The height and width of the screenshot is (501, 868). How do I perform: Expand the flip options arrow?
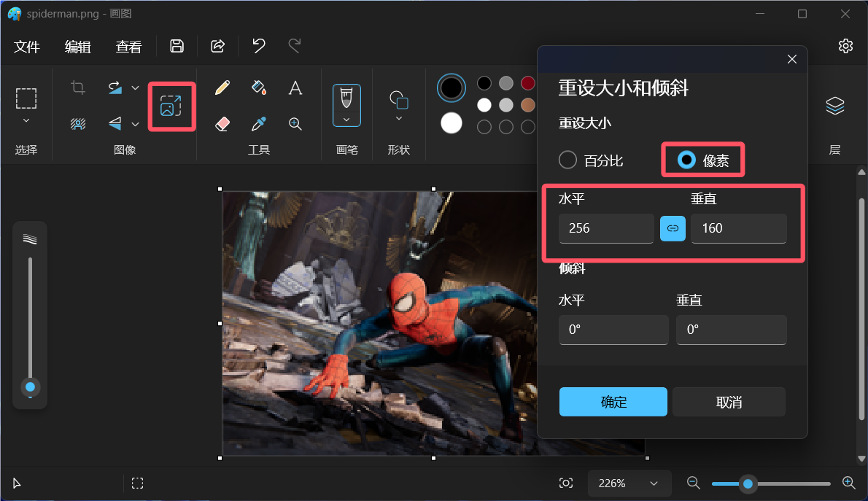(135, 124)
